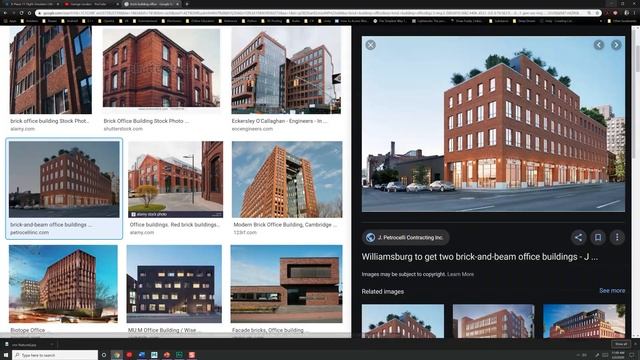The image size is (640, 360).
Task: Open Apps shortcut in bookmarks bar
Action: 10,21
